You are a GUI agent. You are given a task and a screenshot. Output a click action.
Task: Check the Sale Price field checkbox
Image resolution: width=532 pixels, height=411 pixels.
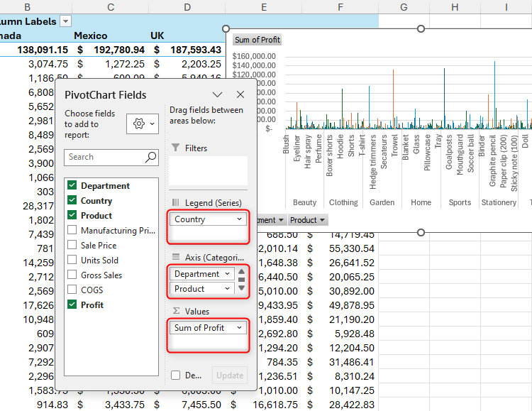coord(72,245)
